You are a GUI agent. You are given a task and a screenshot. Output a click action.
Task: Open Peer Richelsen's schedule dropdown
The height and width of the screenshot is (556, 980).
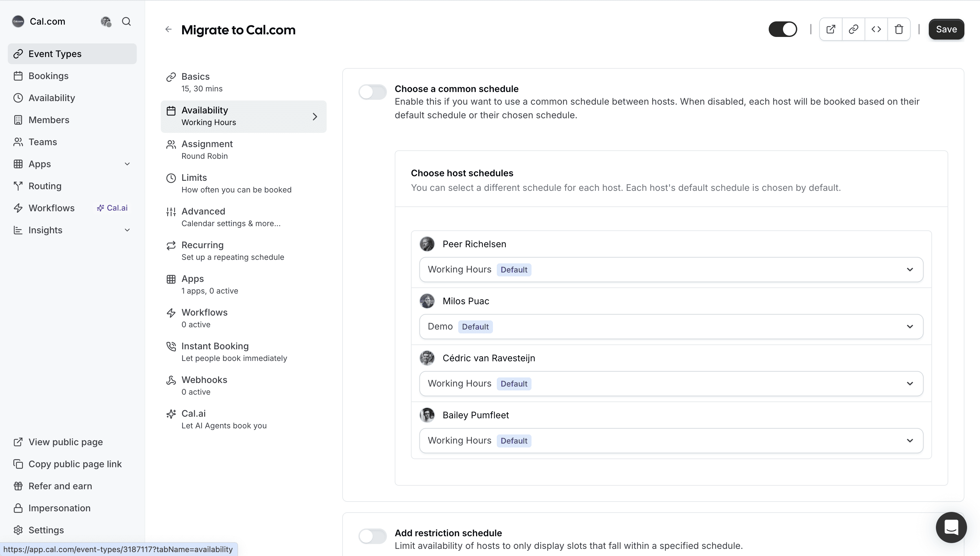tap(671, 270)
